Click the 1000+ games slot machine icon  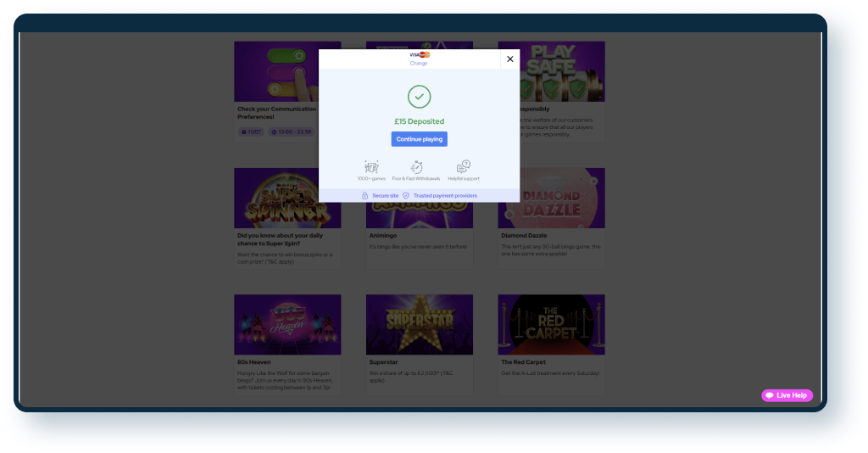[x=370, y=167]
